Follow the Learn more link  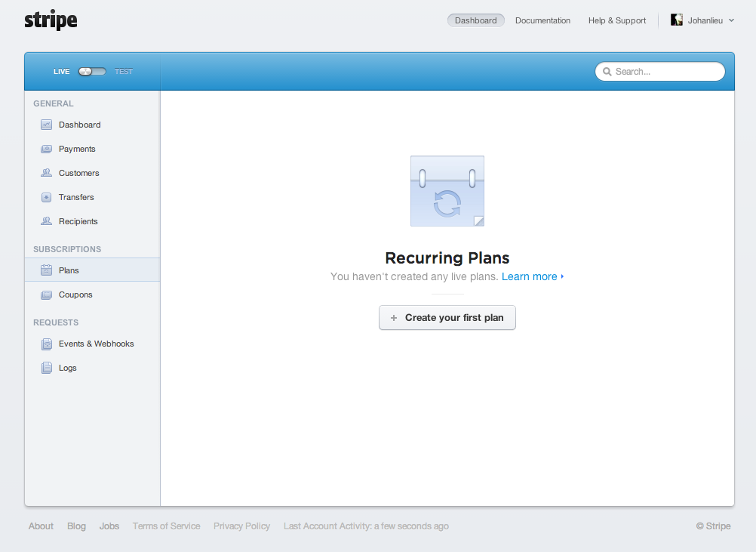click(x=533, y=276)
